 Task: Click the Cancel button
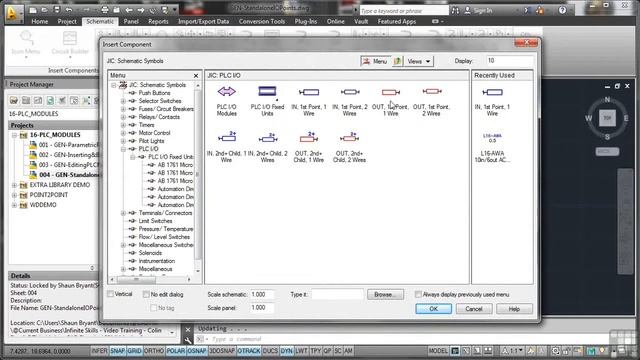tap(473, 309)
